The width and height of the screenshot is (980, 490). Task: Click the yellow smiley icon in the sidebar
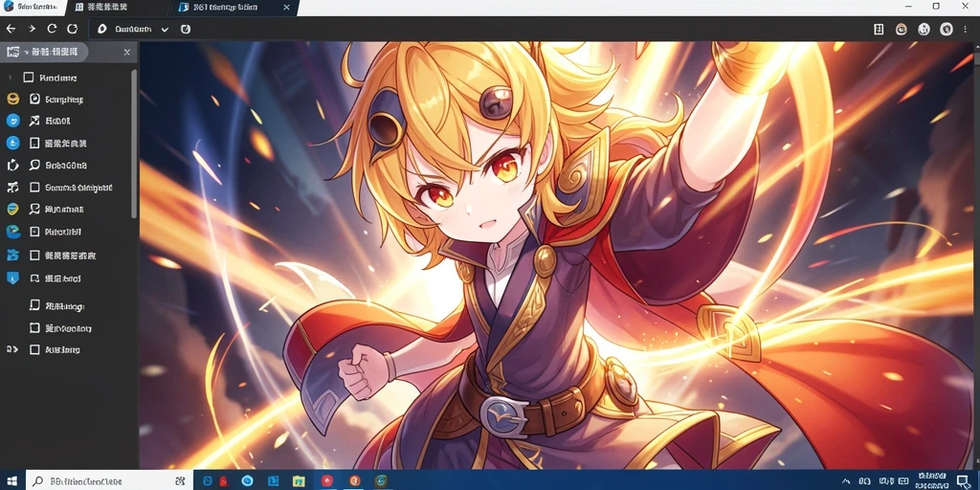tap(13, 99)
